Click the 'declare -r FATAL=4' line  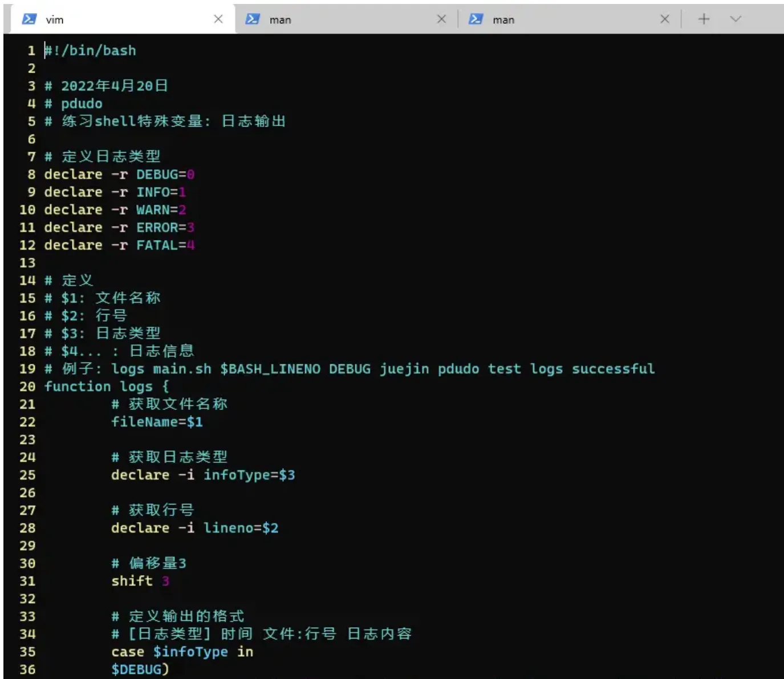click(x=120, y=245)
